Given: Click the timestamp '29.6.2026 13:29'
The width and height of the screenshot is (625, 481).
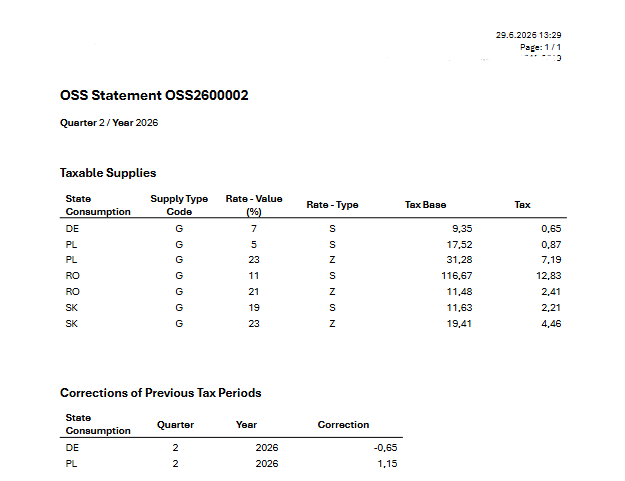Looking at the screenshot, I should coord(529,35).
